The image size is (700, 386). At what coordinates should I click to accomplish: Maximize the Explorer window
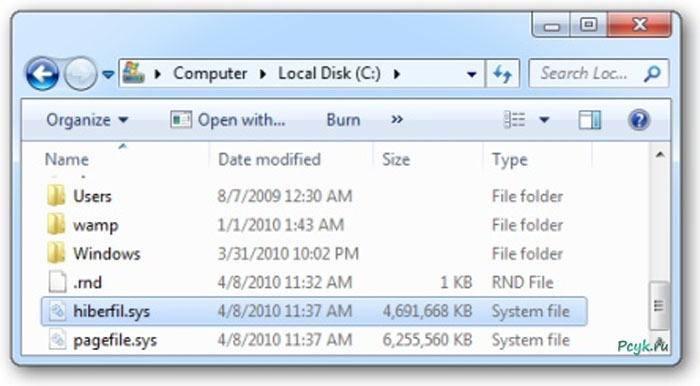click(588, 25)
